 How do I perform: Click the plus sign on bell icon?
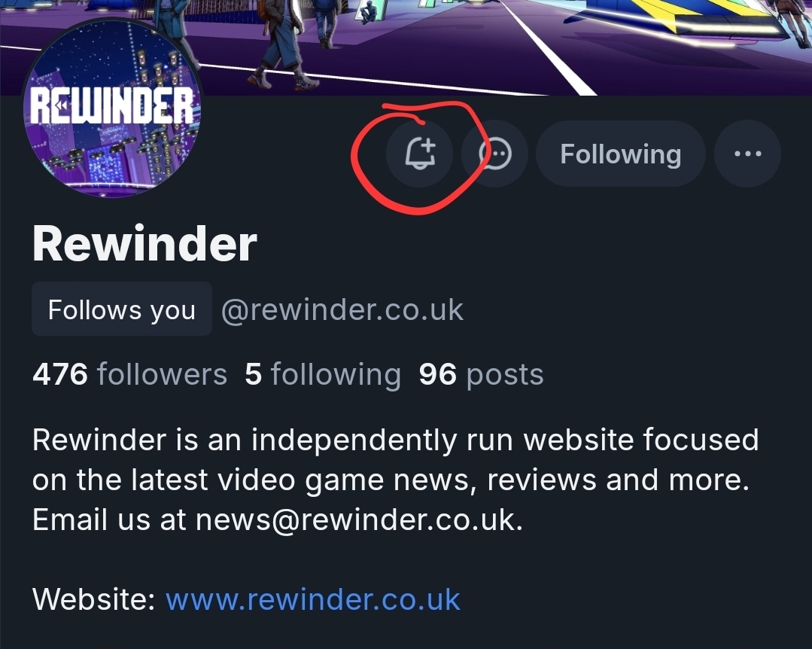(x=427, y=145)
